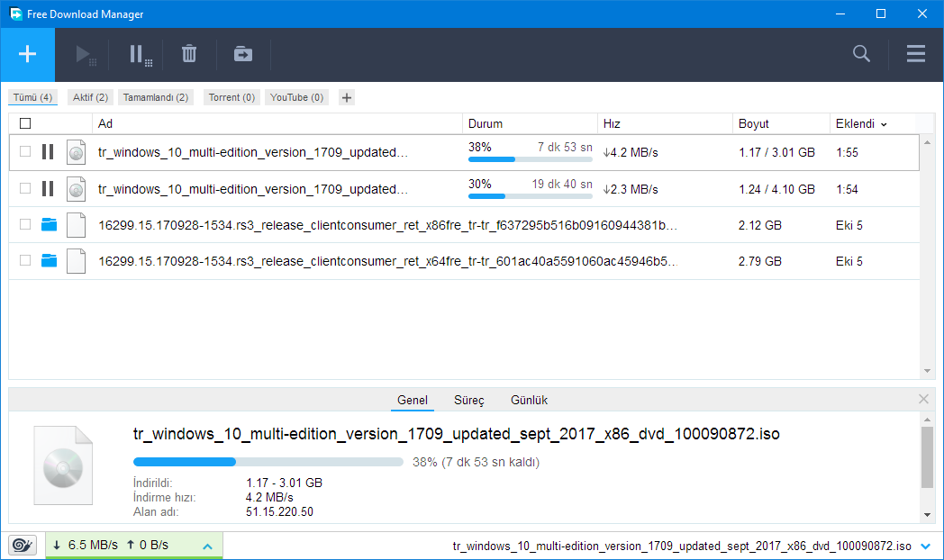Click the Eklendi column sort arrow
944x560 pixels.
pyautogui.click(x=884, y=124)
